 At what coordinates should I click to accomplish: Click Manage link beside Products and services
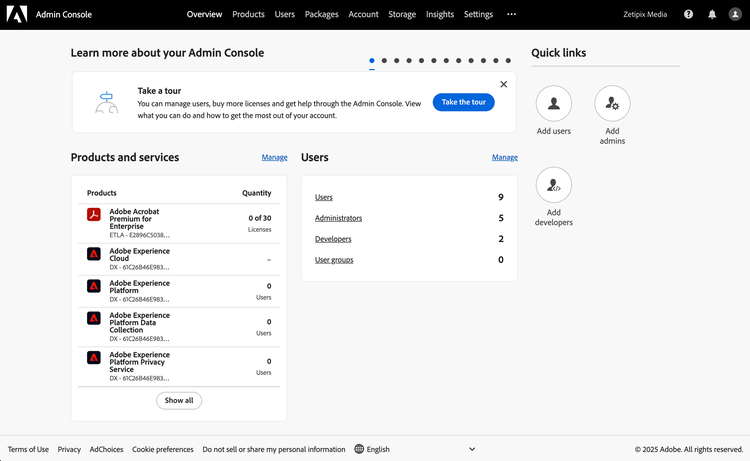click(274, 157)
